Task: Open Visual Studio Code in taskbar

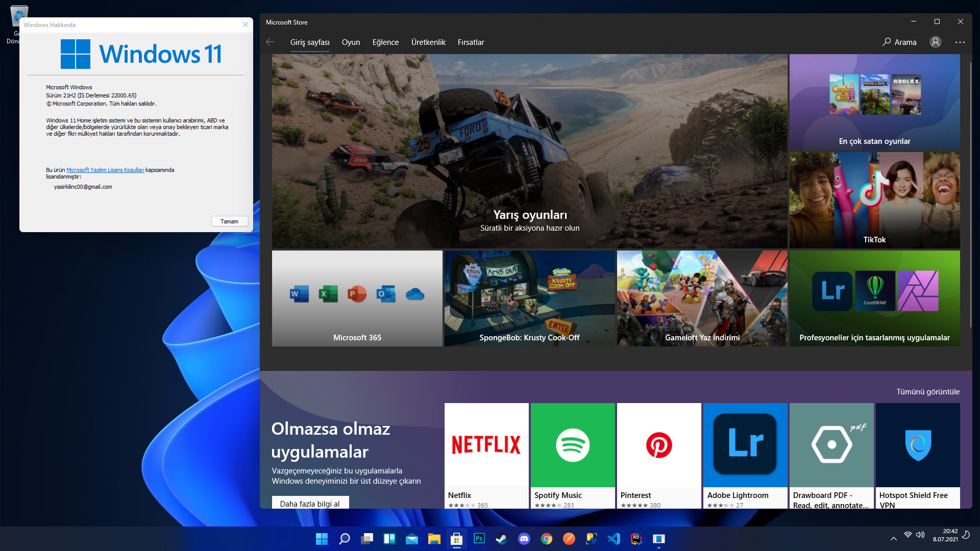Action: pos(614,539)
